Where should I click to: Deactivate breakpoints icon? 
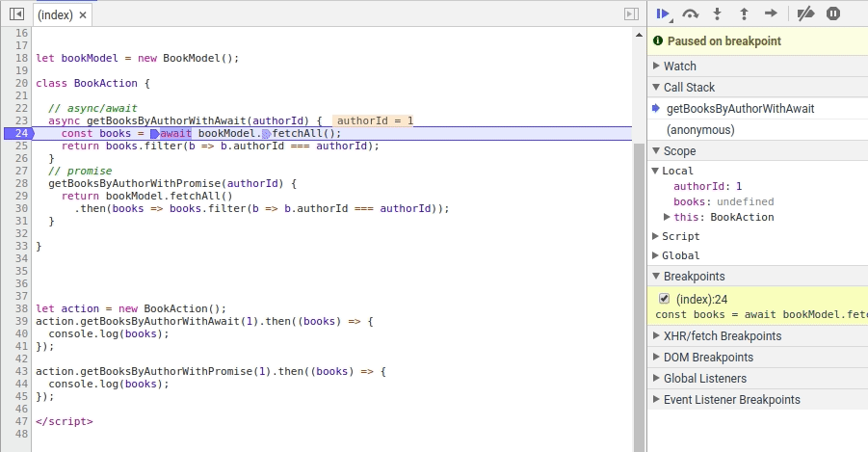[807, 13]
